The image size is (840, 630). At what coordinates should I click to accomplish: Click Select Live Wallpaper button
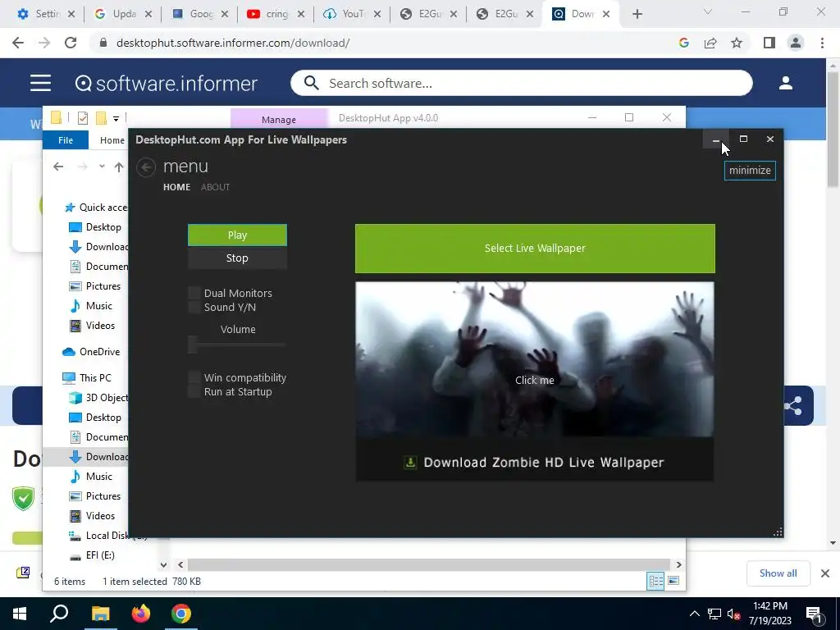click(535, 249)
